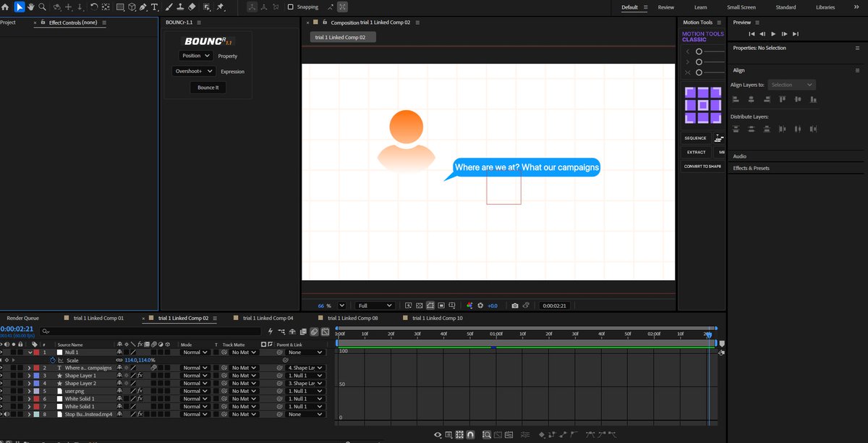The width and height of the screenshot is (868, 443).
Task: Open the trial 1 Linked Comp 04 tab
Action: click(x=268, y=318)
